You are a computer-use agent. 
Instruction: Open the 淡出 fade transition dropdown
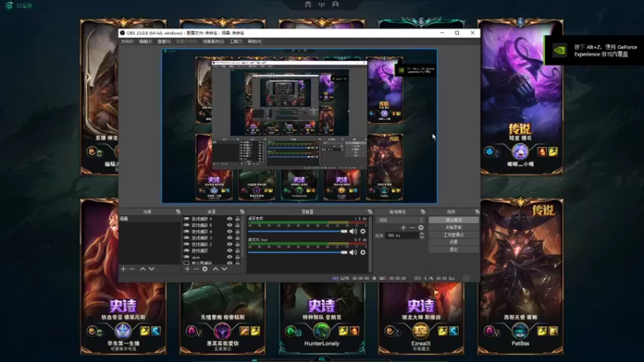(x=400, y=220)
